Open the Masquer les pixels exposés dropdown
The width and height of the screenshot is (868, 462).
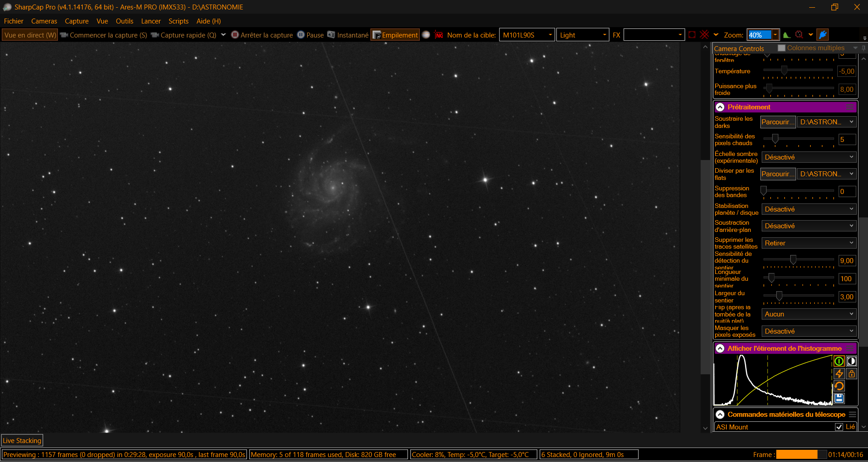pyautogui.click(x=809, y=331)
